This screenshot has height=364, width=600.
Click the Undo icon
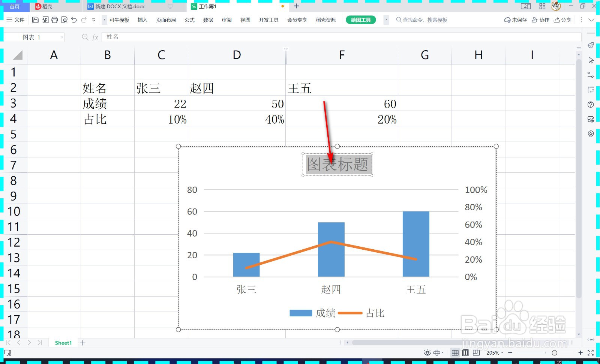pos(73,20)
